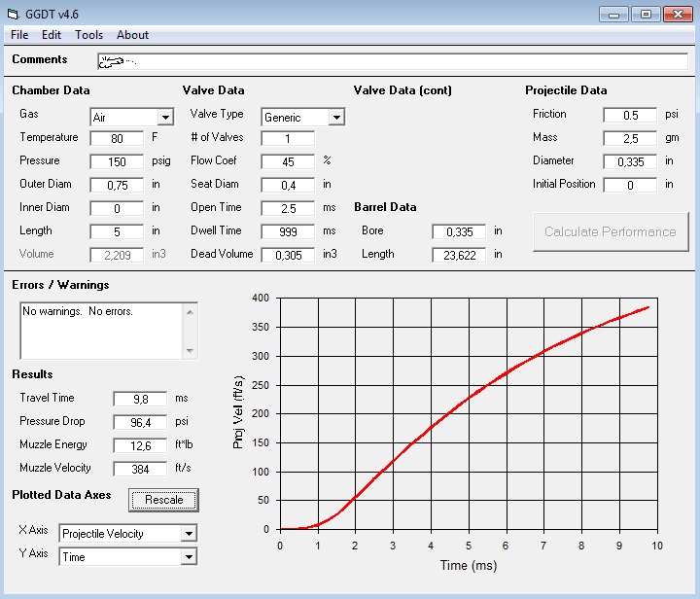Click the GGDT app icon in title bar
This screenshot has height=599, width=700.
coord(12,14)
